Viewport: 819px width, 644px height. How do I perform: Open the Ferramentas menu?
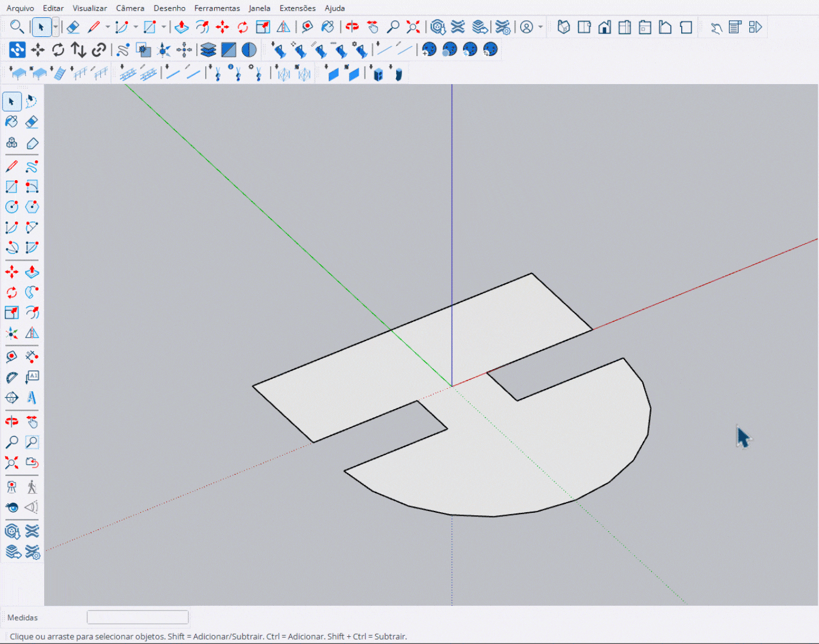coord(217,8)
